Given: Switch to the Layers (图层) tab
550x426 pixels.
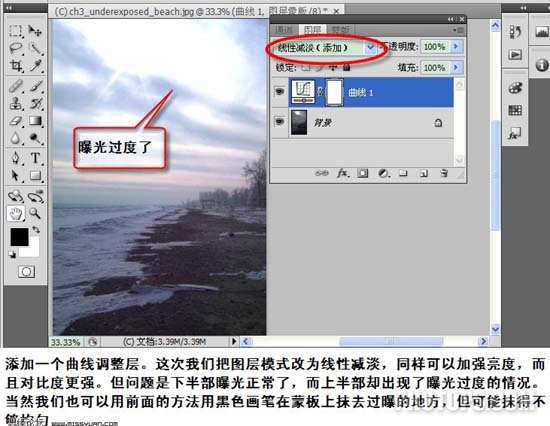Looking at the screenshot, I should 312,30.
